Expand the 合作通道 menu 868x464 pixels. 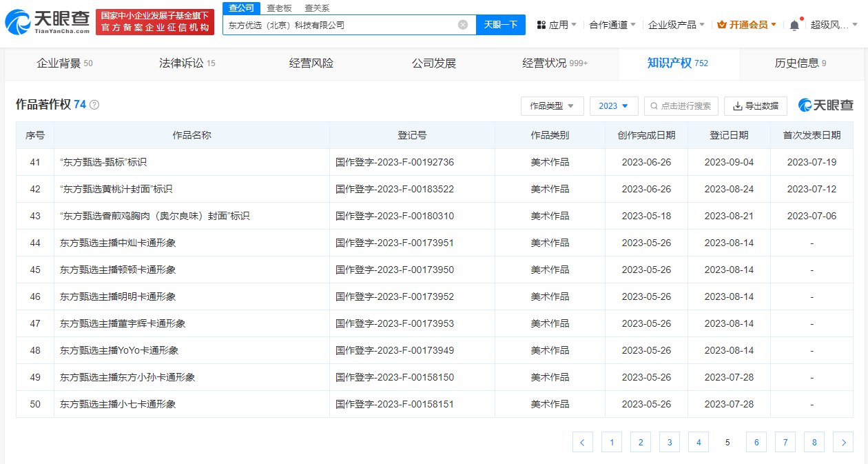coord(612,25)
